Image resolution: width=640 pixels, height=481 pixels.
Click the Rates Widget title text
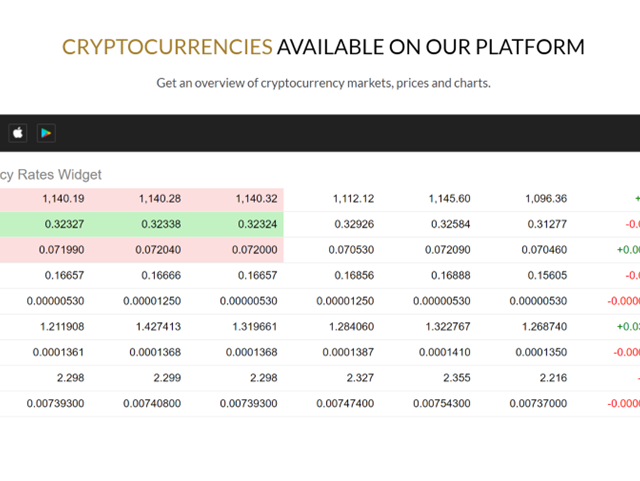pos(52,175)
